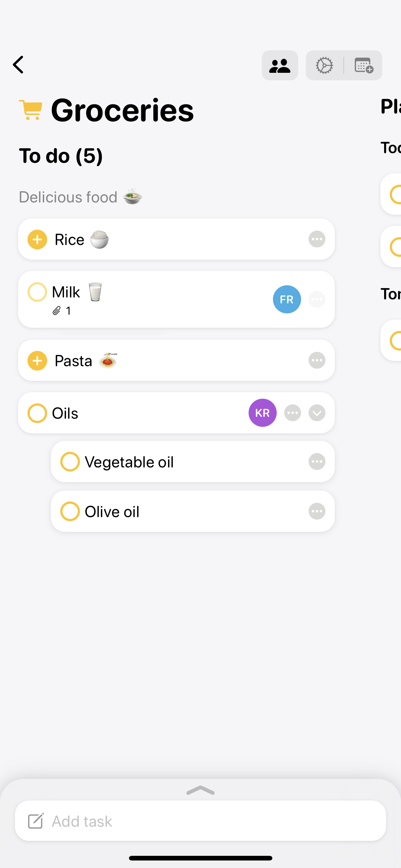Complete the Vegetable oil subtask
The width and height of the screenshot is (401, 868).
(70, 461)
